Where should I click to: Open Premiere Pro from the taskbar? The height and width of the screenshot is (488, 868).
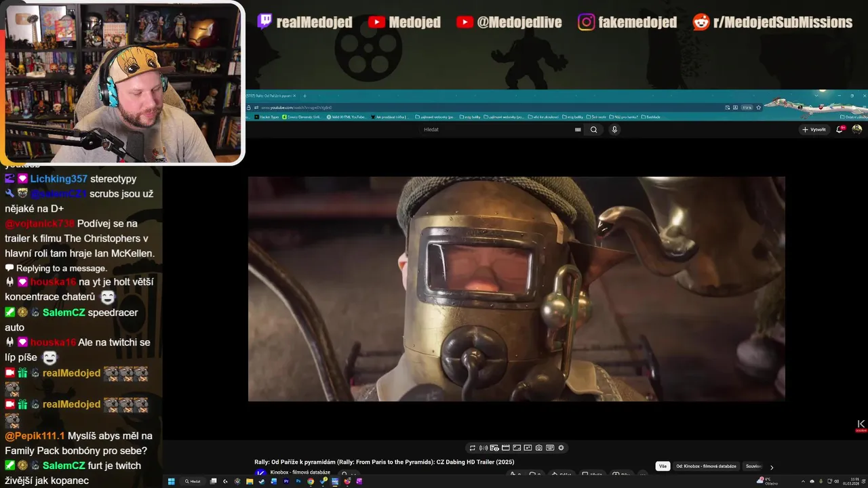pos(286,481)
